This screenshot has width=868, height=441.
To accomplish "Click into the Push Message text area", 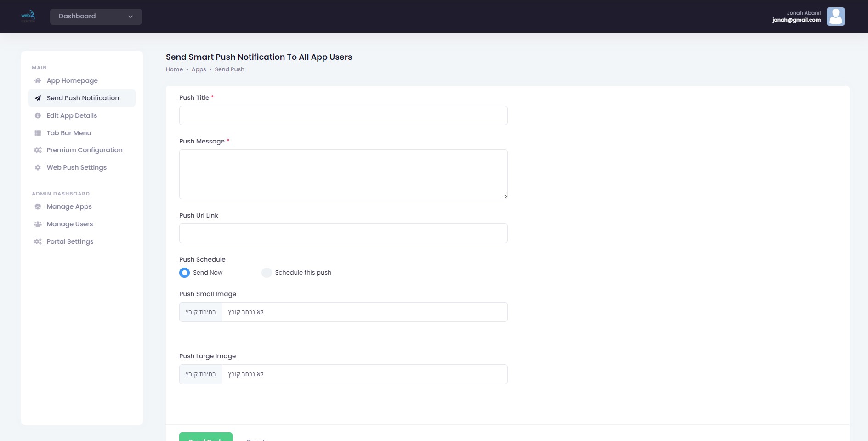I will pyautogui.click(x=343, y=174).
